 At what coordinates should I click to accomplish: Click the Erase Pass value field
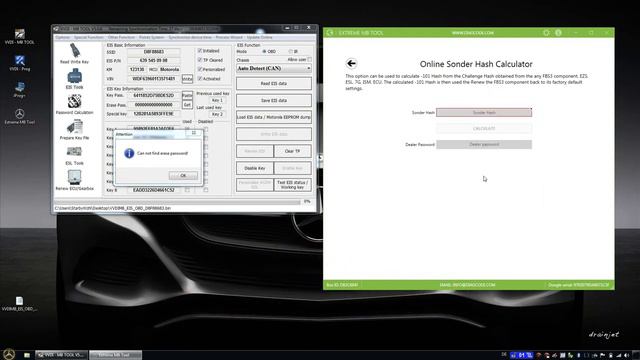[153, 104]
